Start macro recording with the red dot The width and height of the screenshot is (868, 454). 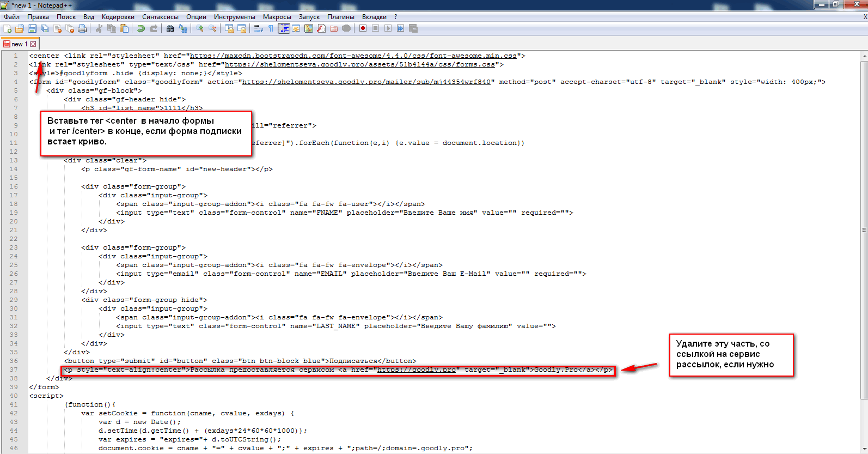tap(363, 28)
